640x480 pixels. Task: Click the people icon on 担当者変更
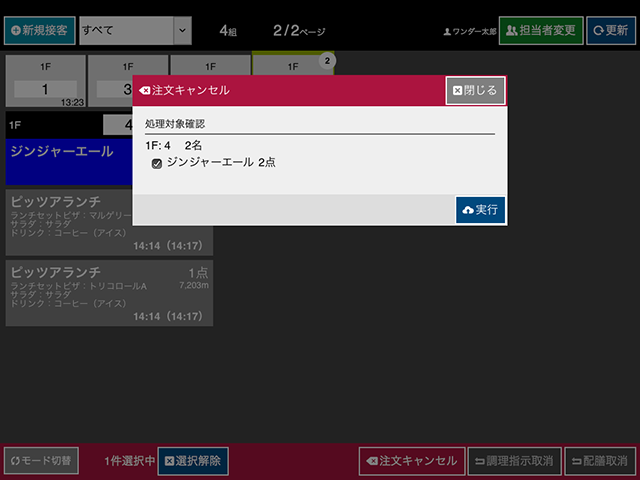(x=512, y=30)
